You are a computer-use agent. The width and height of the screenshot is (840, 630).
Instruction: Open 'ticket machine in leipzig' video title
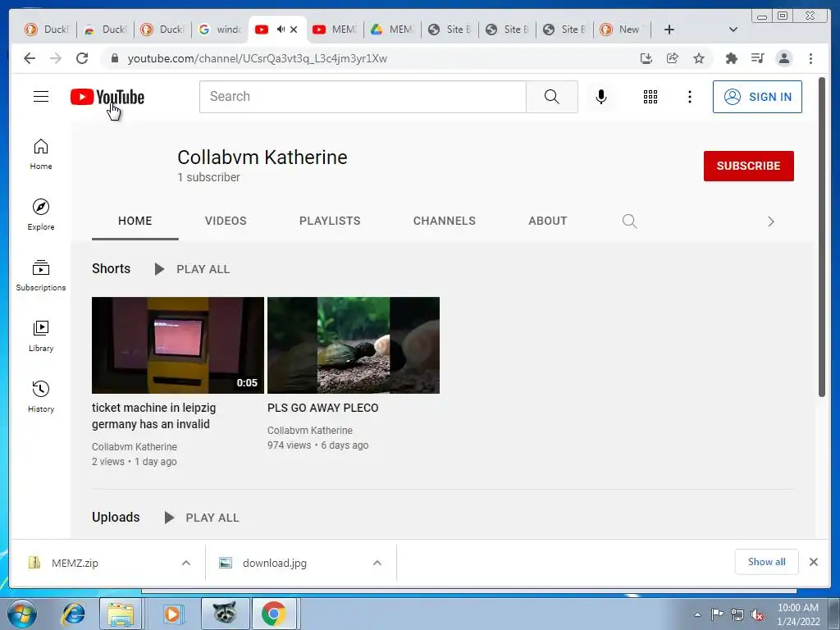[x=153, y=416]
